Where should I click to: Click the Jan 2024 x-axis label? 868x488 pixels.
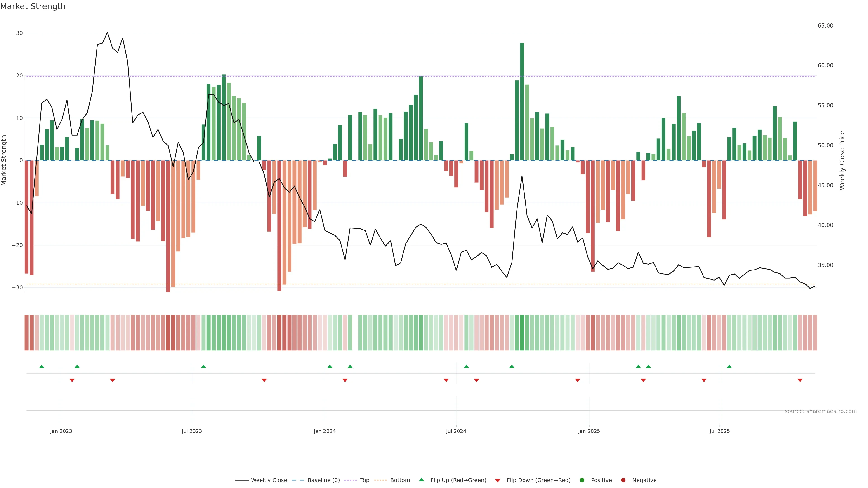325,431
